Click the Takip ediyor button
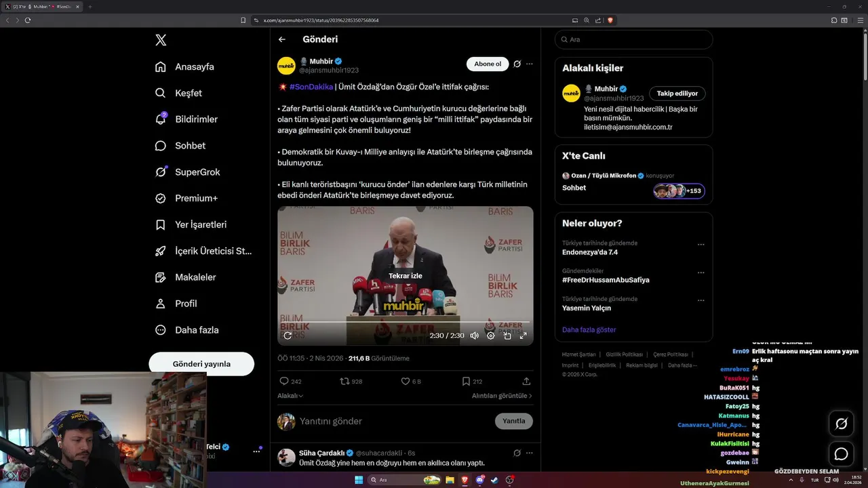 677,94
